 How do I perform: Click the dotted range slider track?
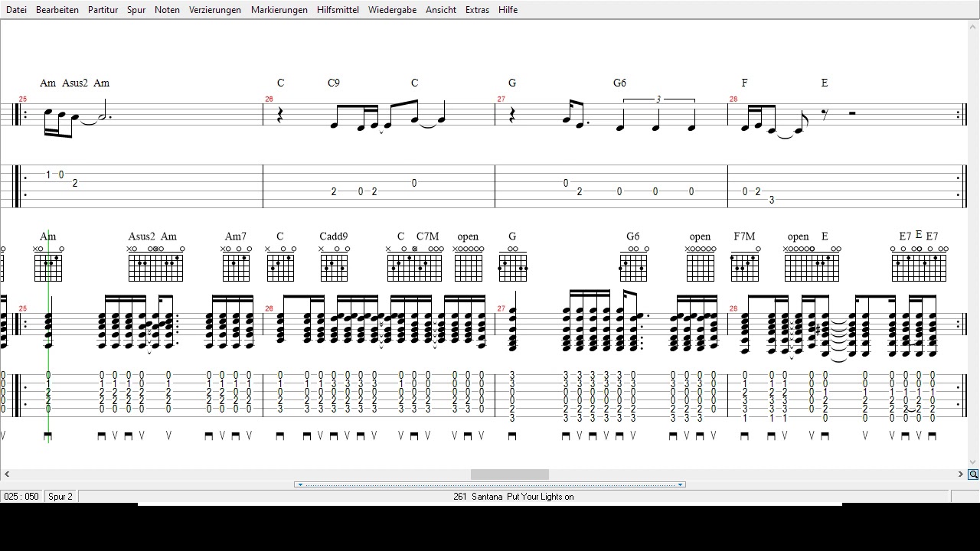click(x=490, y=484)
